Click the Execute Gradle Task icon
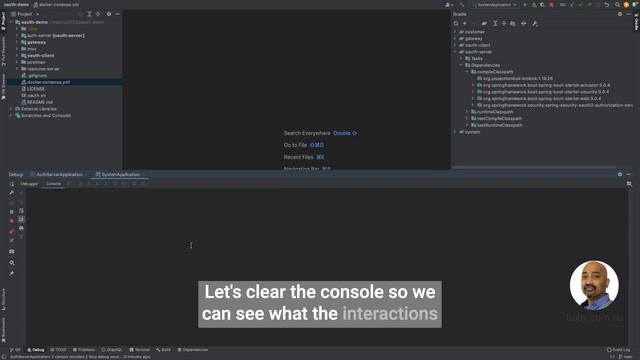 (x=484, y=24)
